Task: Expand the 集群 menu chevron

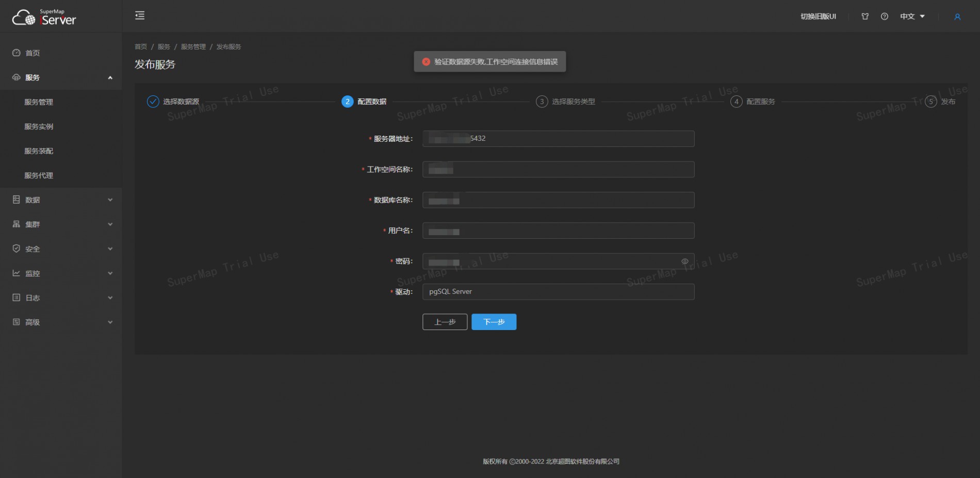Action: (x=110, y=224)
